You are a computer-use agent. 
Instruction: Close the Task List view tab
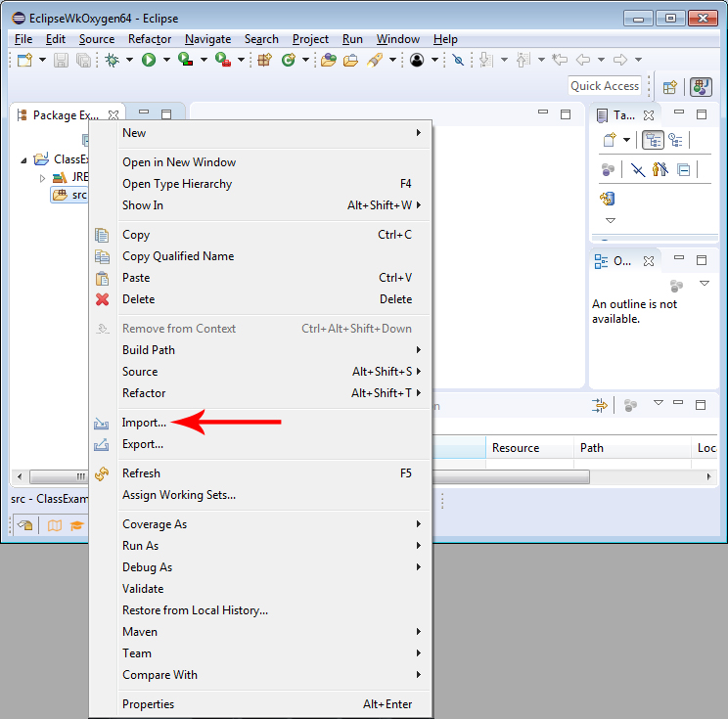click(x=649, y=115)
